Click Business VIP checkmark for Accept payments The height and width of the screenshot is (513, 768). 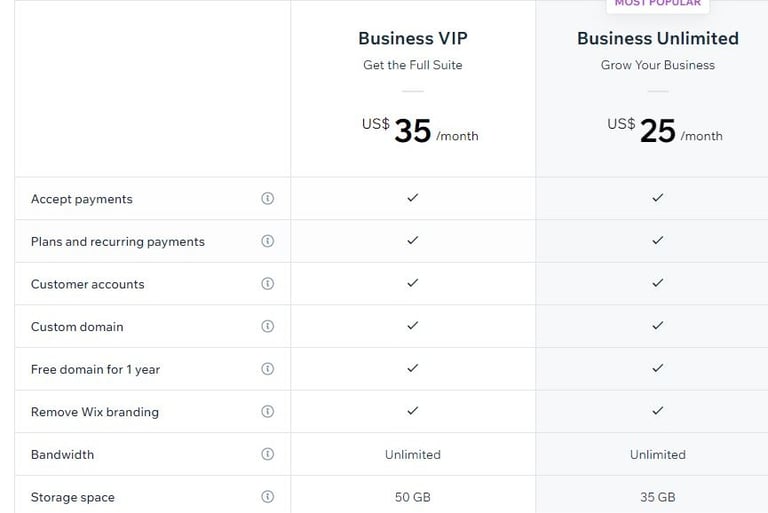[412, 198]
